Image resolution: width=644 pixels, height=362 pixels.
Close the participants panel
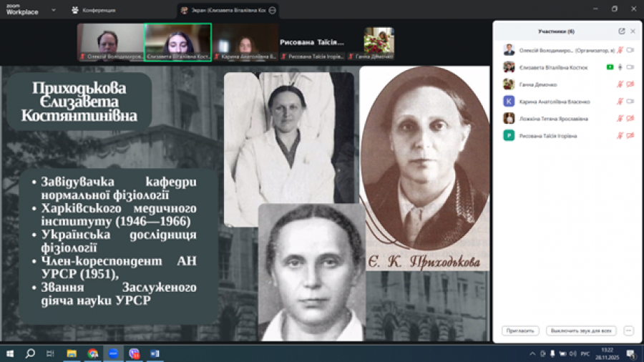point(633,31)
